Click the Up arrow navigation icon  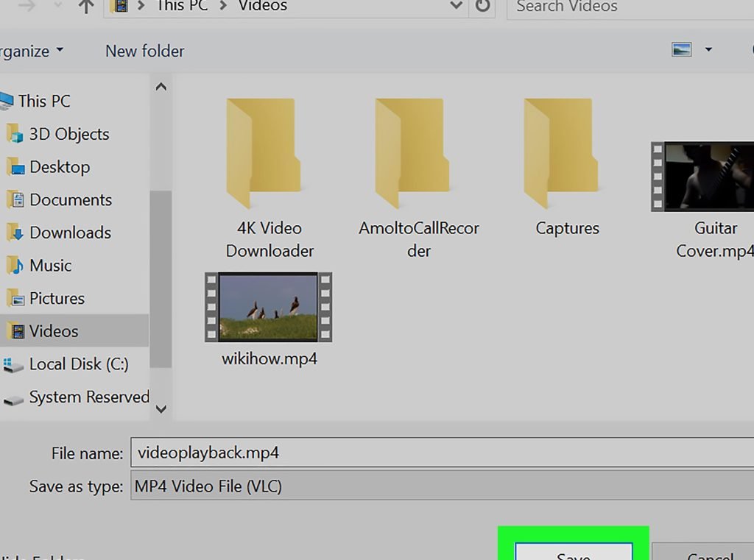86,7
